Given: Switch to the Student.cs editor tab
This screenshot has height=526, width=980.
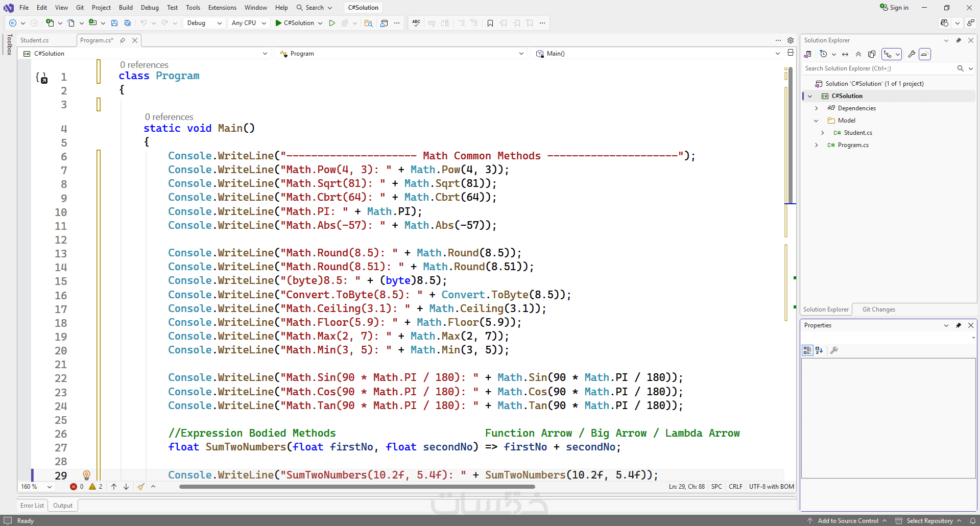Looking at the screenshot, I should pyautogui.click(x=35, y=40).
